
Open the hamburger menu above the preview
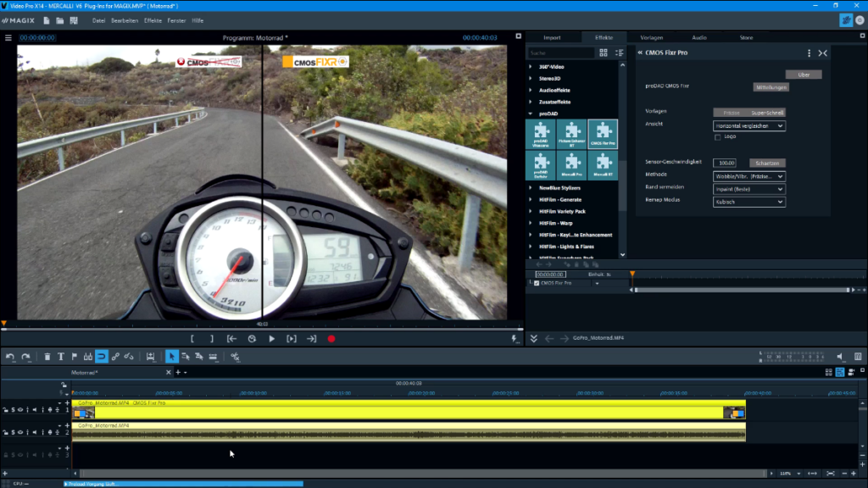click(8, 37)
